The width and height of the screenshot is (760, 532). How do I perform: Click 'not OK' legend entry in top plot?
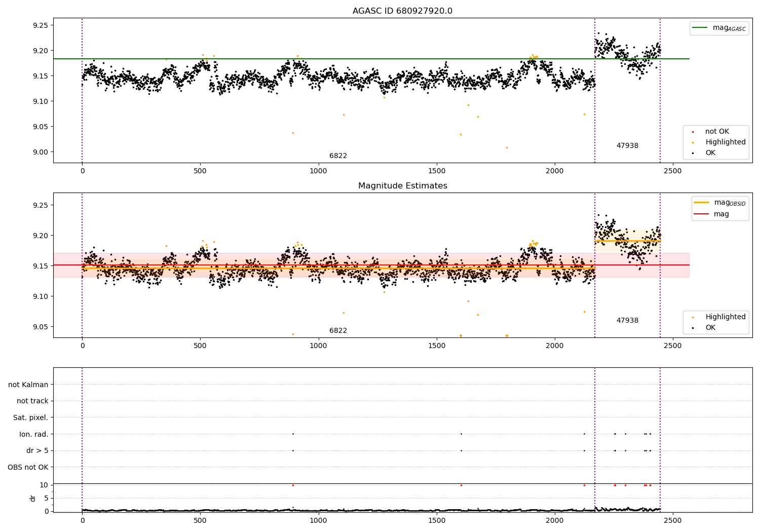717,132
